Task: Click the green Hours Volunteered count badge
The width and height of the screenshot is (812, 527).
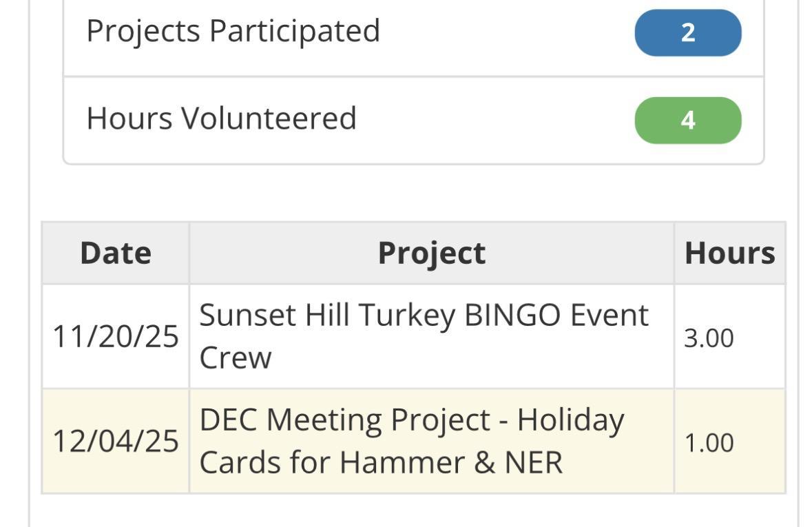Action: (x=687, y=121)
